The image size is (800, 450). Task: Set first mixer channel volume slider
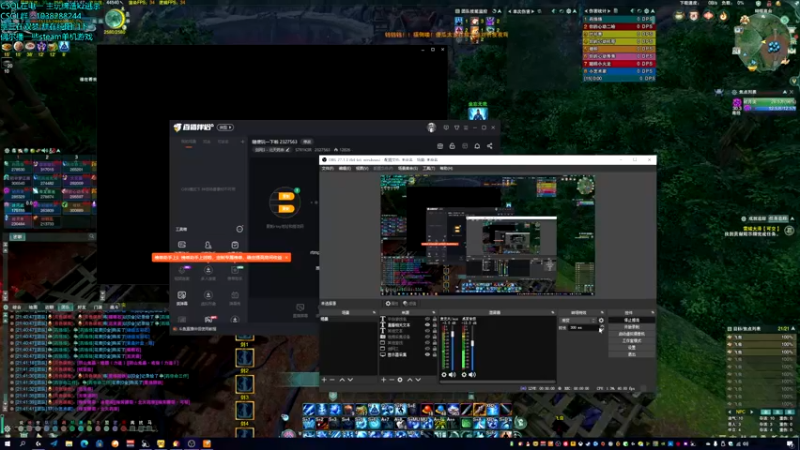click(453, 334)
